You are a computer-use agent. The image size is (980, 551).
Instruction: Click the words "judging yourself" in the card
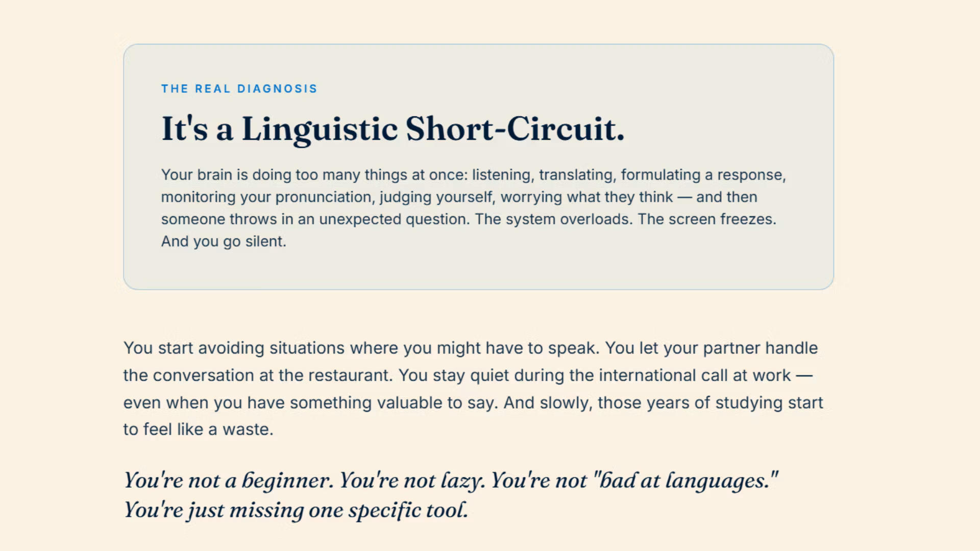click(436, 197)
